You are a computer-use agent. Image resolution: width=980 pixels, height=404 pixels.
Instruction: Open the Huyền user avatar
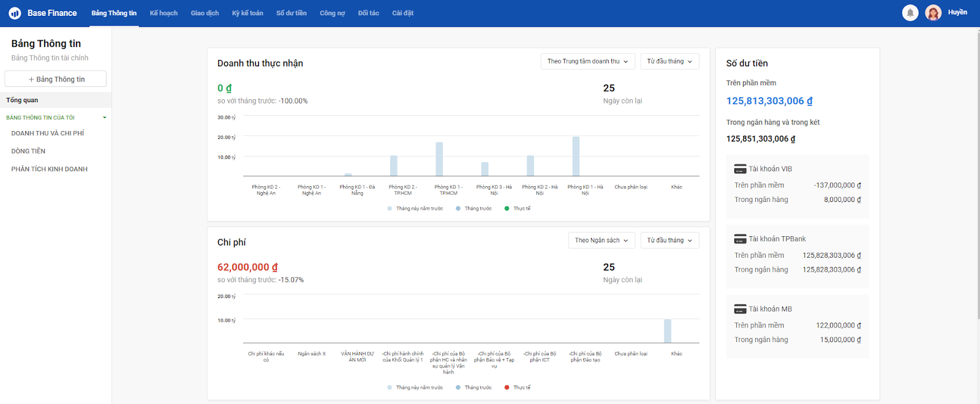[x=933, y=13]
